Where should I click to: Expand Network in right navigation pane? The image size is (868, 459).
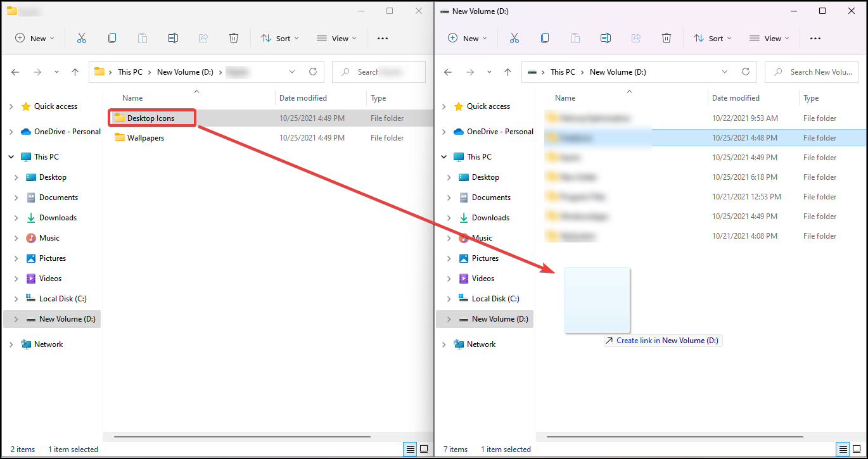pos(444,344)
